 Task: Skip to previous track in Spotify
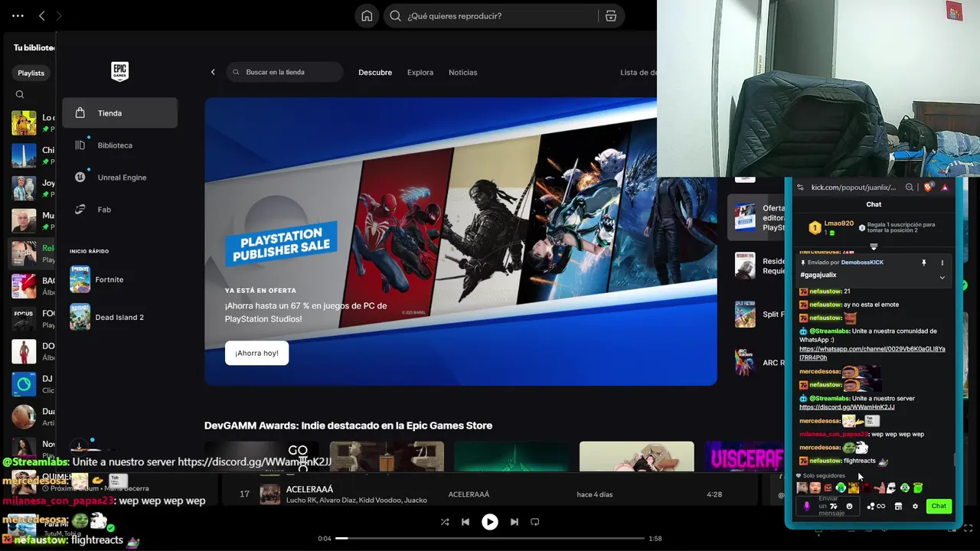click(465, 522)
